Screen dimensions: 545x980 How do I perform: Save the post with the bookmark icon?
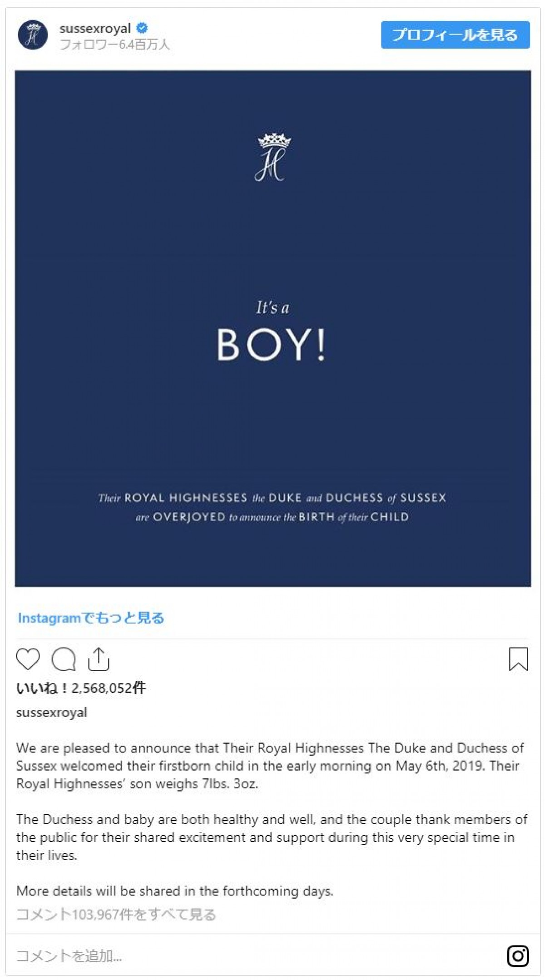pos(518,659)
